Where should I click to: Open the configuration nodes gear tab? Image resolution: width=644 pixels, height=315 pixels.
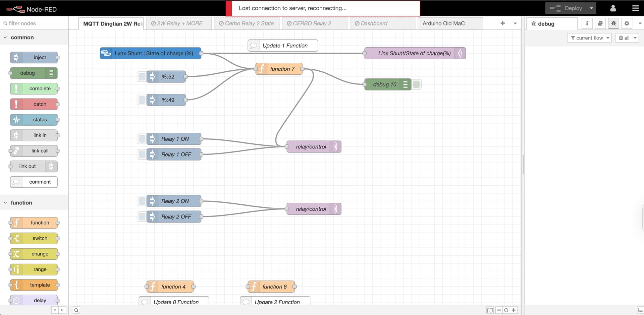627,23
